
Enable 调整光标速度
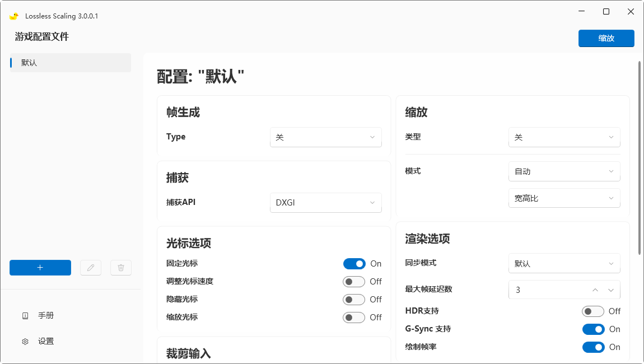pyautogui.click(x=353, y=281)
